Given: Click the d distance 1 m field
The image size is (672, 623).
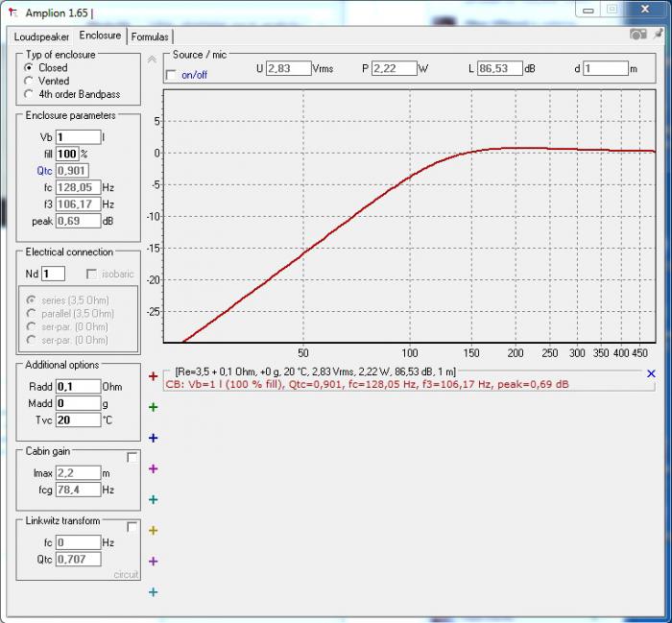Looking at the screenshot, I should [x=605, y=68].
